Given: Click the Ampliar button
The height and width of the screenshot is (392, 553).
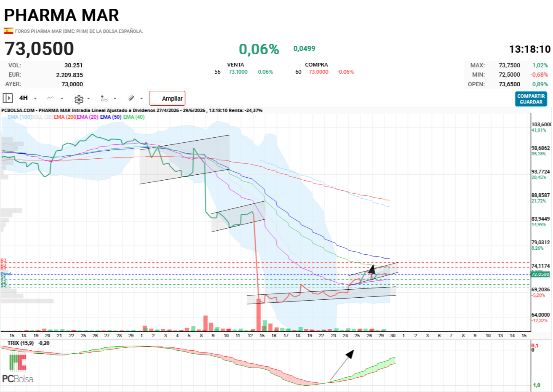Looking at the screenshot, I should (167, 99).
